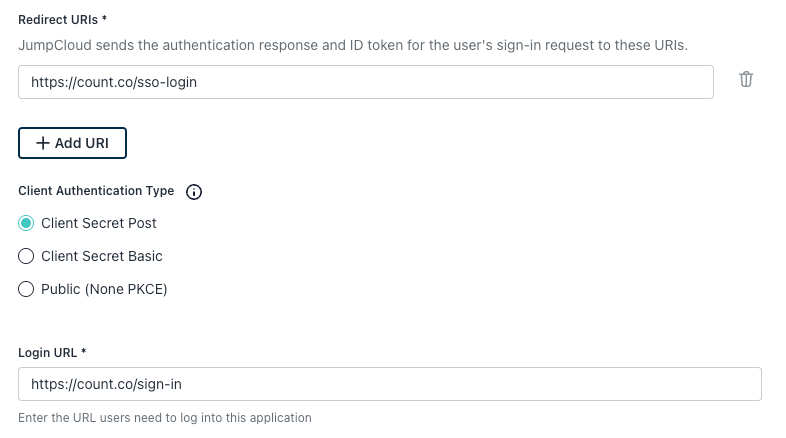Enable the Public (None PKCE) radio option
786x438 pixels.
pos(27,289)
